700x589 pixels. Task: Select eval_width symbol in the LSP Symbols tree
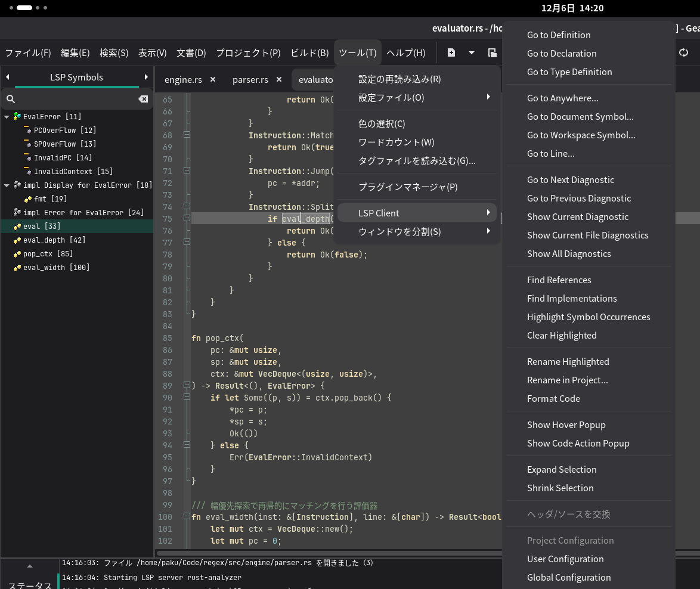point(56,268)
